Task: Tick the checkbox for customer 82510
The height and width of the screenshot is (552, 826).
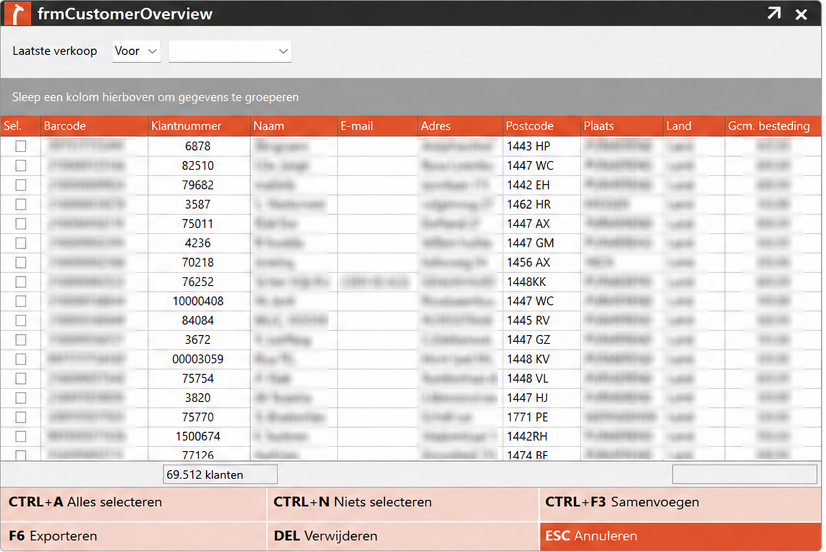Action: click(x=21, y=165)
